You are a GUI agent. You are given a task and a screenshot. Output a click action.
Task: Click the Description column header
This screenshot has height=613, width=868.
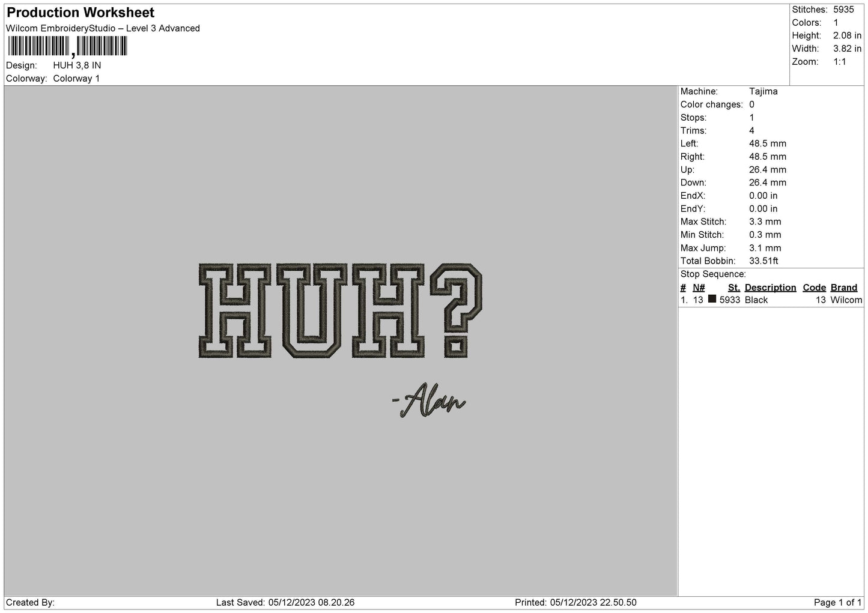coord(770,287)
